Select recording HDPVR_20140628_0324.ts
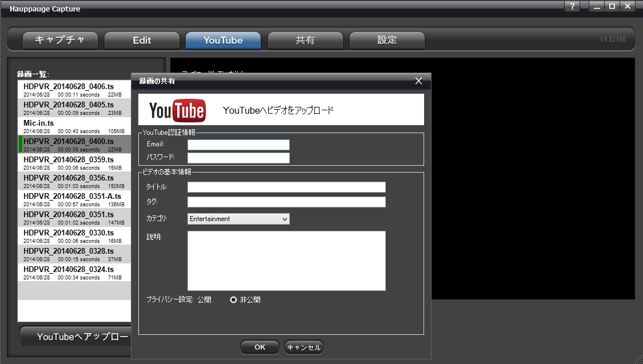 click(74, 273)
